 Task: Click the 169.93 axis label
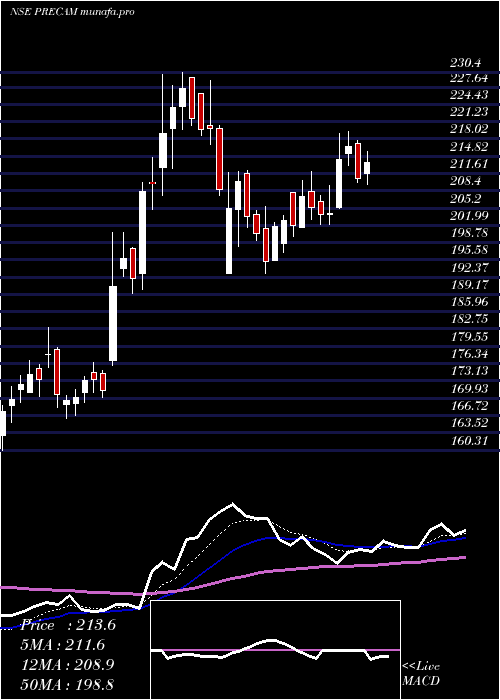coord(470,389)
